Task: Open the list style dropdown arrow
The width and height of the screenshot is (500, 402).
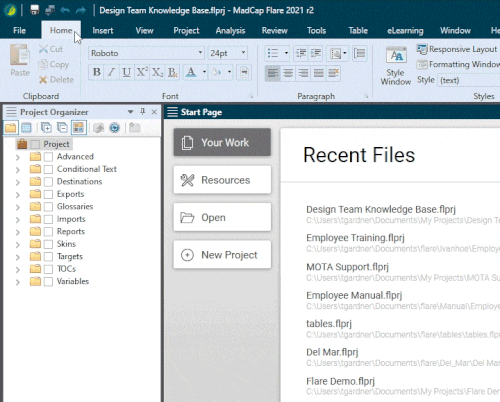Action: (x=286, y=53)
